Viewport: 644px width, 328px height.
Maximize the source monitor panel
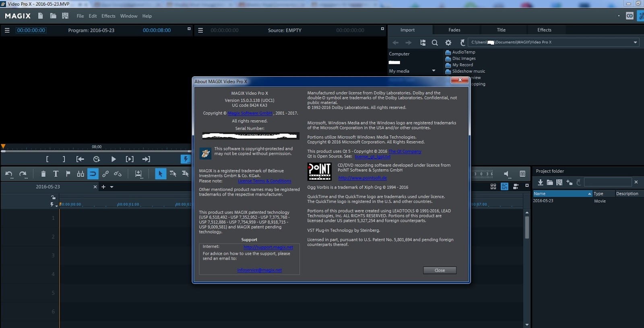382,29
